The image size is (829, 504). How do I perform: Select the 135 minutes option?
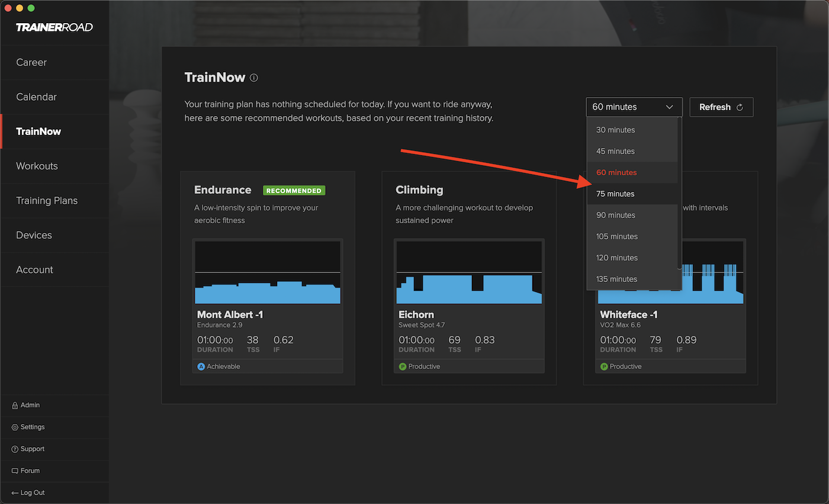[x=632, y=279]
